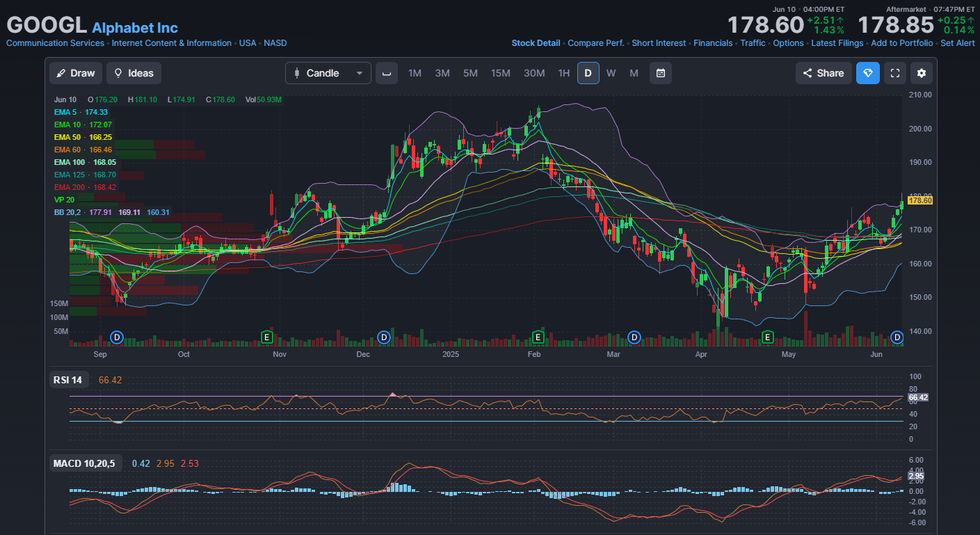The width and height of the screenshot is (980, 535).
Task: Click the dividend D marker near December
Action: (x=383, y=337)
